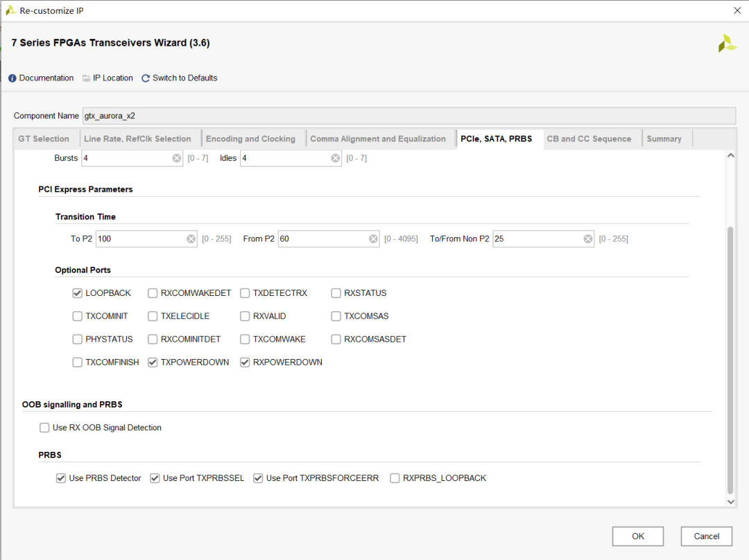The image size is (749, 560).
Task: Clear the From P2 value with X icon
Action: [x=373, y=239]
